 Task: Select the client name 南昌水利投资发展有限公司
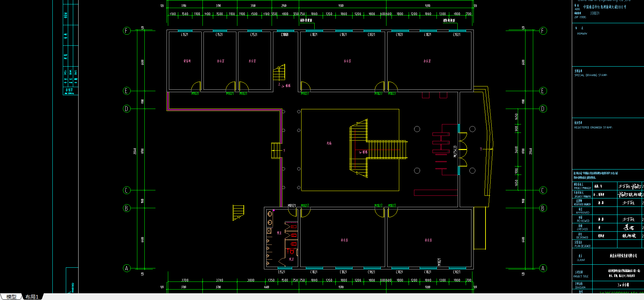623,256
